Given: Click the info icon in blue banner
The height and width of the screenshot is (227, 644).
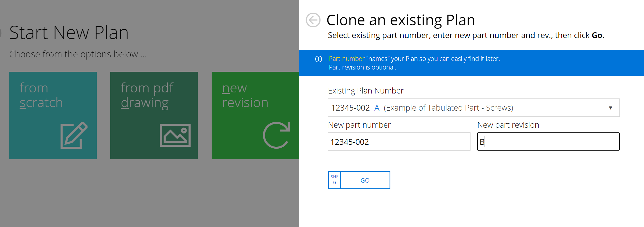Looking at the screenshot, I should click(x=319, y=59).
